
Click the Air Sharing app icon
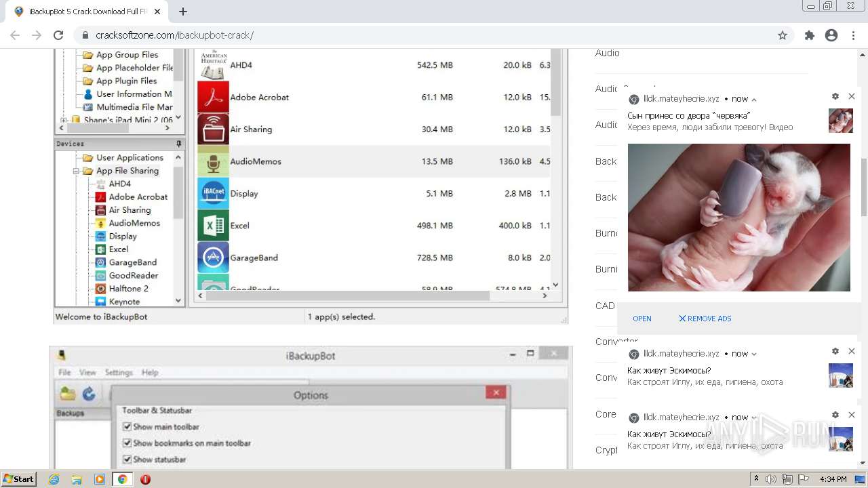point(213,129)
